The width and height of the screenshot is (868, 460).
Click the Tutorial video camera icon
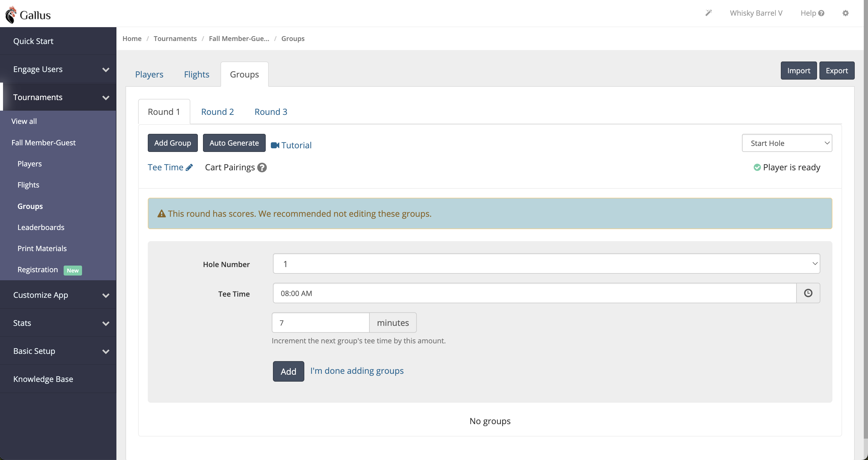[x=275, y=145]
